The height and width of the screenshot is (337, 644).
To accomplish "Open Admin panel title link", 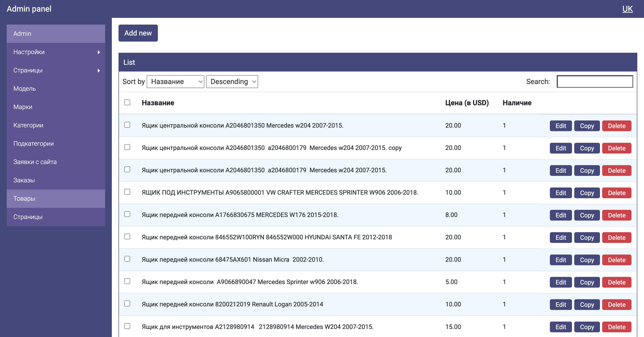I will (x=29, y=9).
